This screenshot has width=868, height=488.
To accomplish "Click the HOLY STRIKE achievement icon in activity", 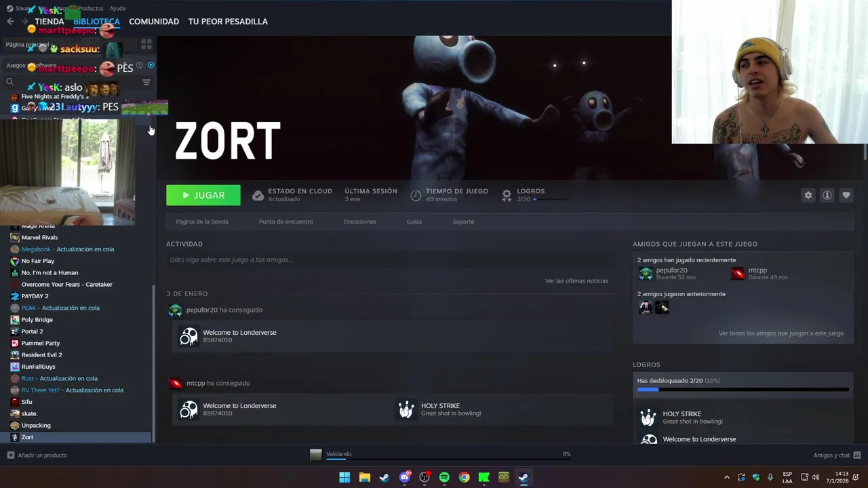I will 406,409.
